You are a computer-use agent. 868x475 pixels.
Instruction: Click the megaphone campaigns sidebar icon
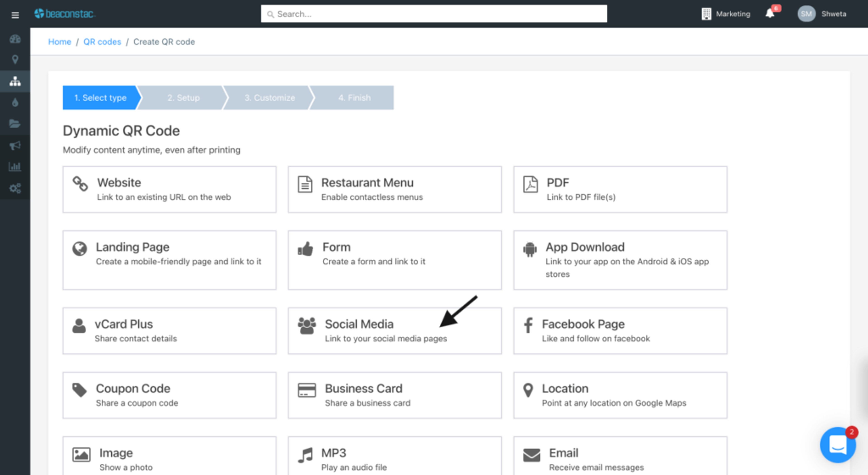click(15, 145)
